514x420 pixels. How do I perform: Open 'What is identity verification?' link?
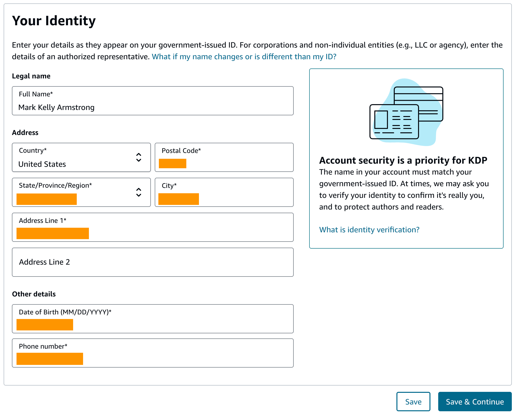pyautogui.click(x=369, y=230)
